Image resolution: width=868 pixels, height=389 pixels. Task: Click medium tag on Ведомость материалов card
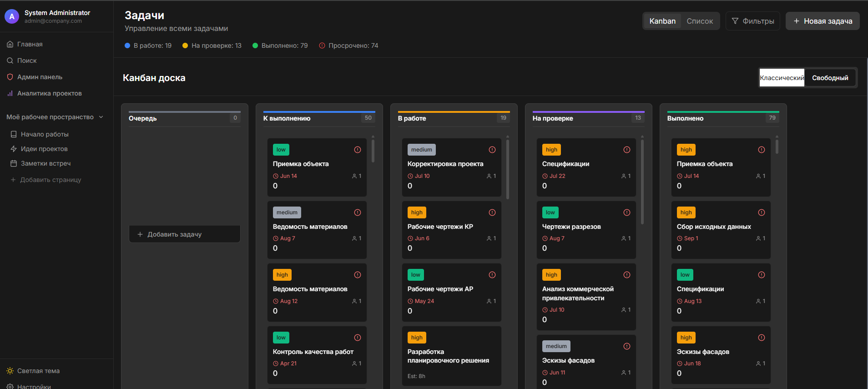click(x=287, y=212)
